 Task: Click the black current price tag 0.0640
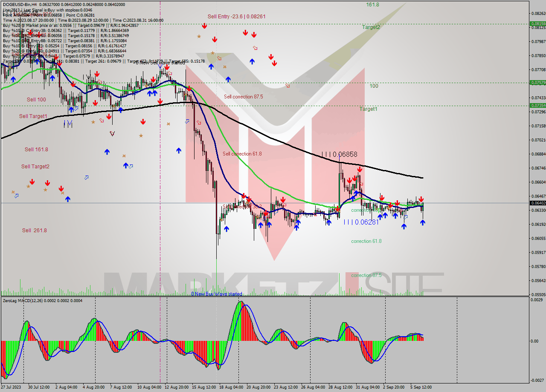[x=537, y=203]
